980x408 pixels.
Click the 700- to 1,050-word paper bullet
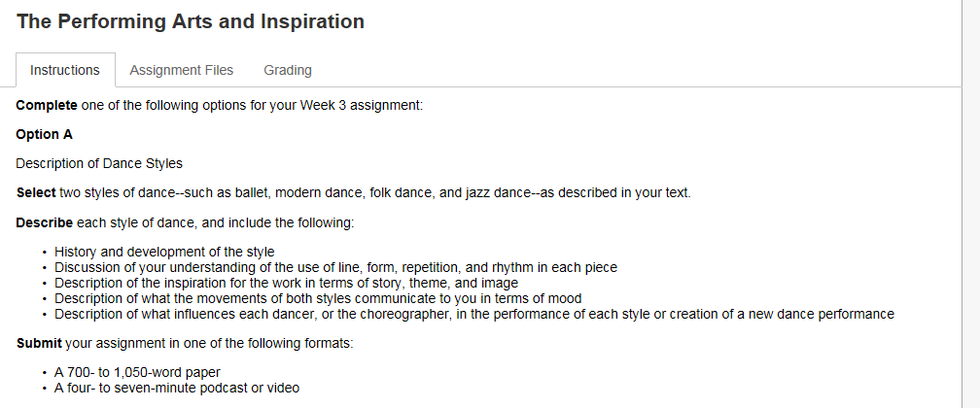[137, 372]
